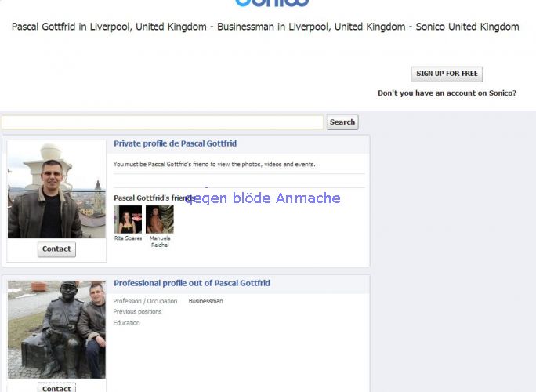Open the 'Professional profile out of Pascal Gottfrid' heading
The image size is (536, 392).
coord(191,283)
